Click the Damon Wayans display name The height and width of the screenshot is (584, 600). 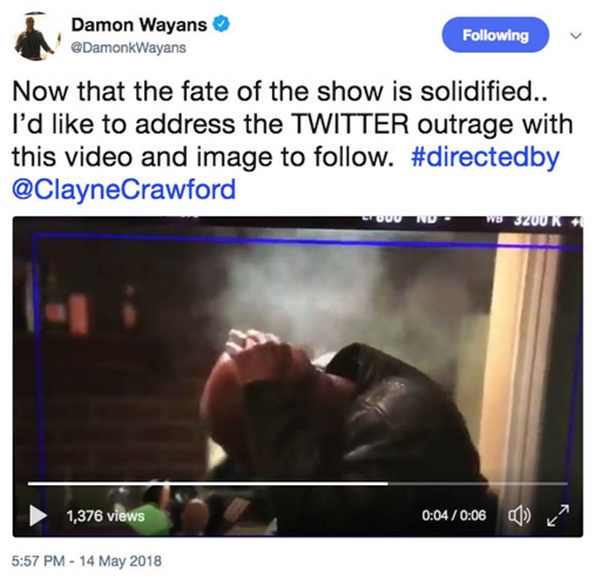[x=139, y=25]
